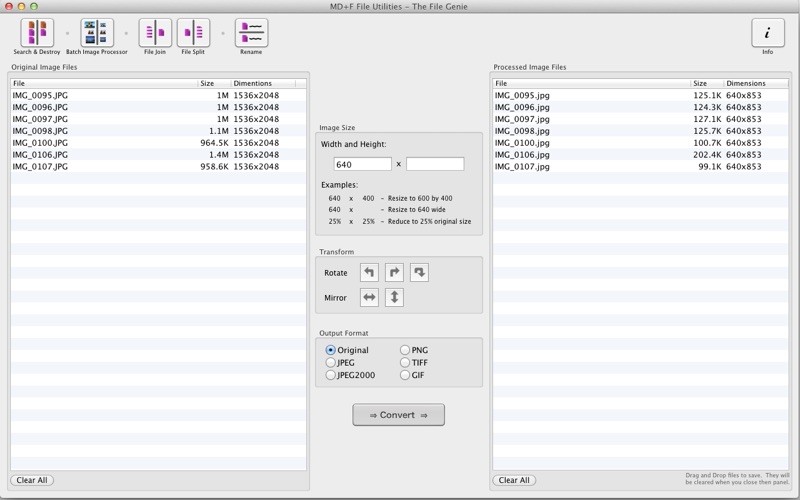Rotate image counter-clockwise (left)
This screenshot has height=500, width=800.
pos(369,272)
